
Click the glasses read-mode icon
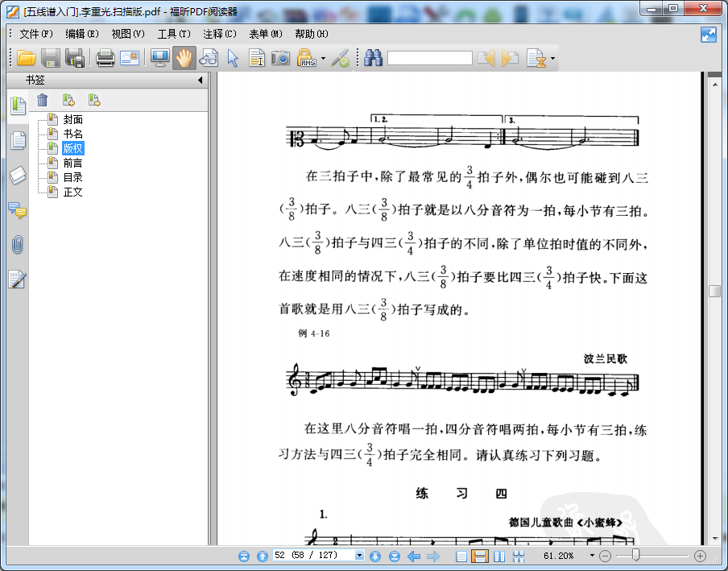209,58
